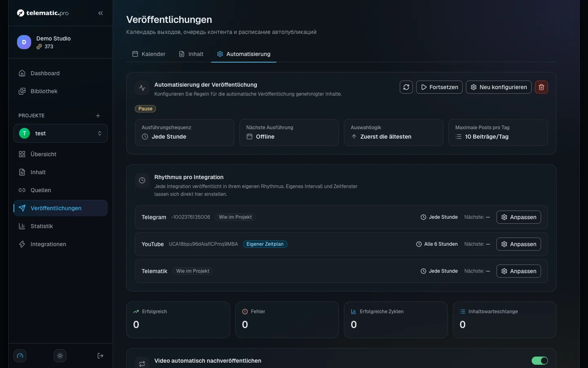Click the Eigener Zeitplan badge
Screen dimensions: 588x368
point(265,244)
